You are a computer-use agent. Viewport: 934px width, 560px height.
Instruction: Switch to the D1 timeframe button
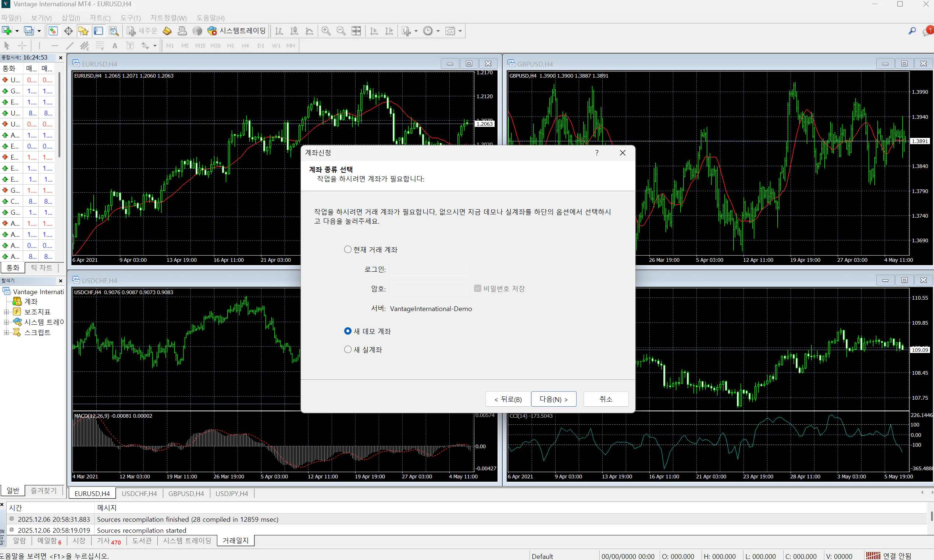[261, 46]
